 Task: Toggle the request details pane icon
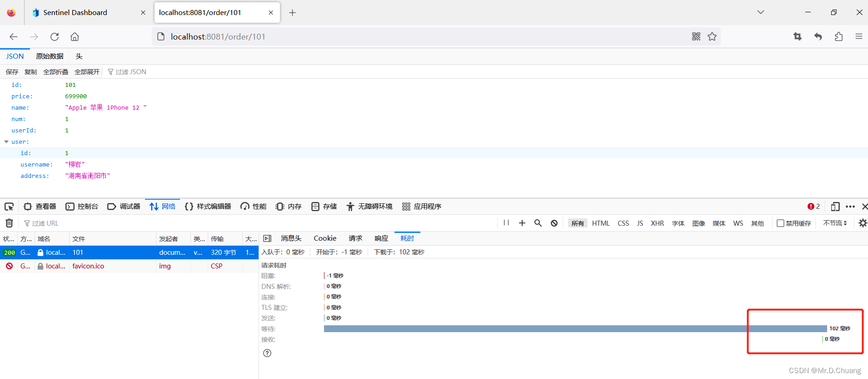pyautogui.click(x=267, y=238)
